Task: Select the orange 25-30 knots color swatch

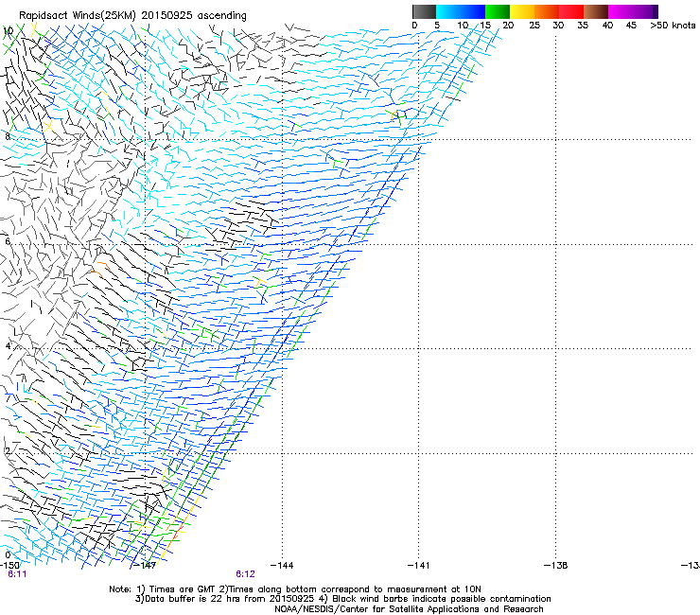Action: 547,11
